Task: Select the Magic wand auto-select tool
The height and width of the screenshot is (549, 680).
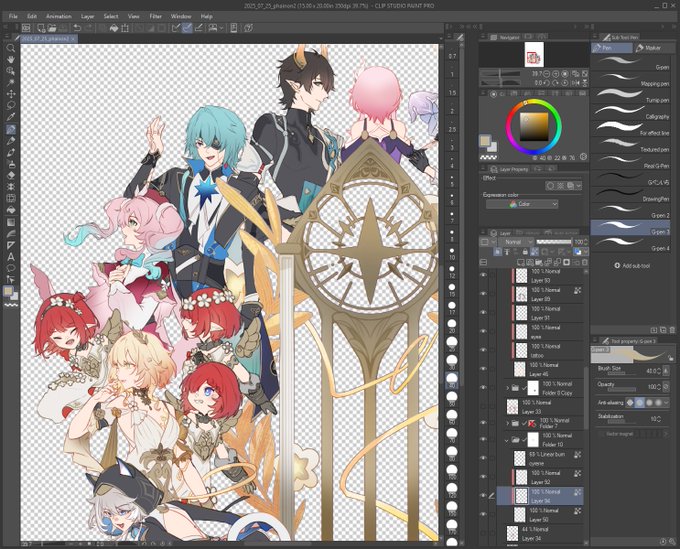Action: click(11, 82)
